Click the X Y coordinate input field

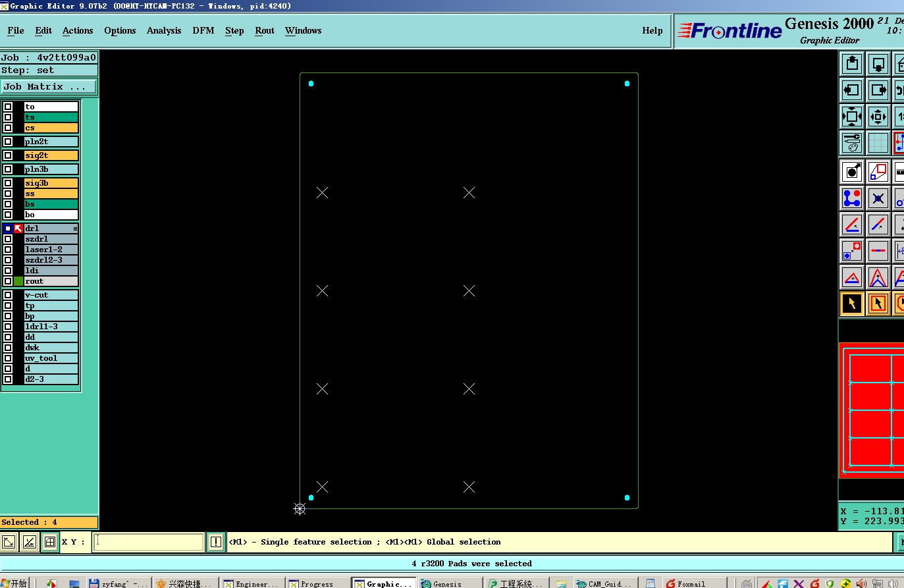tap(148, 542)
